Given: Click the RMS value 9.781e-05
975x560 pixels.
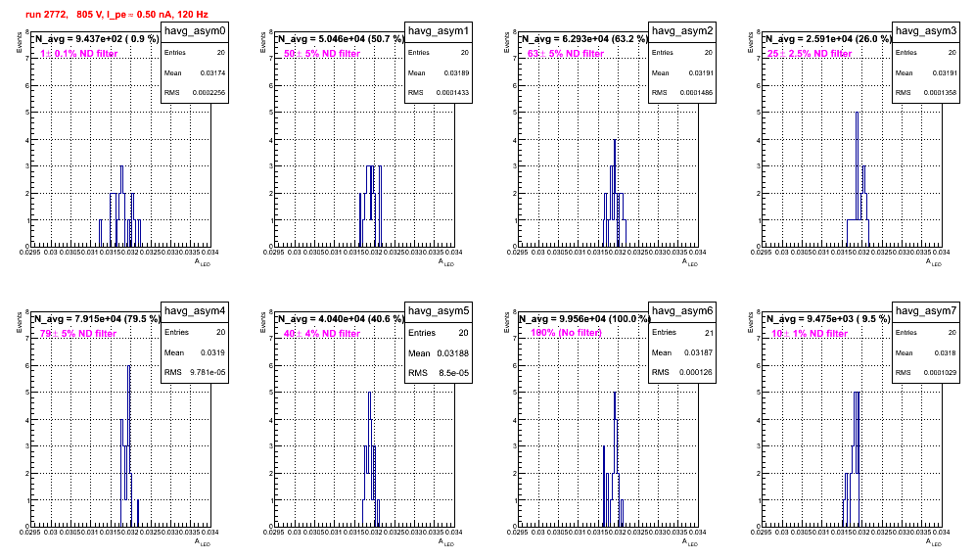Looking at the screenshot, I should [208, 372].
